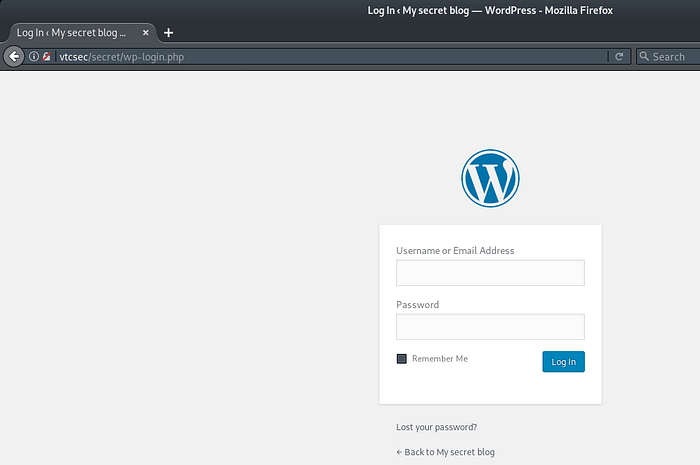The height and width of the screenshot is (465, 700).
Task: Enable the Remember Me checkbox
Action: 402,359
